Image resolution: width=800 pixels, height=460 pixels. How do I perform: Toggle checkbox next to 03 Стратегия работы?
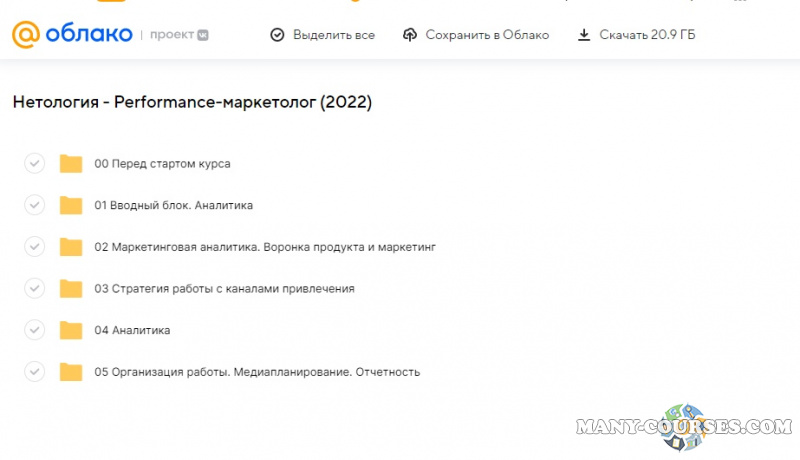point(34,289)
